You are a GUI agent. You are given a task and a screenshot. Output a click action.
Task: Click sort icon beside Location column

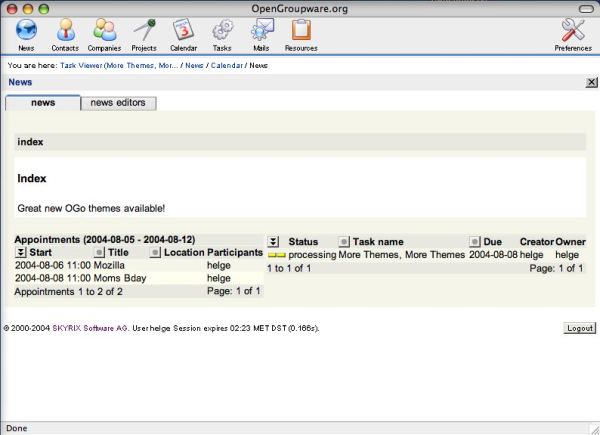point(155,253)
